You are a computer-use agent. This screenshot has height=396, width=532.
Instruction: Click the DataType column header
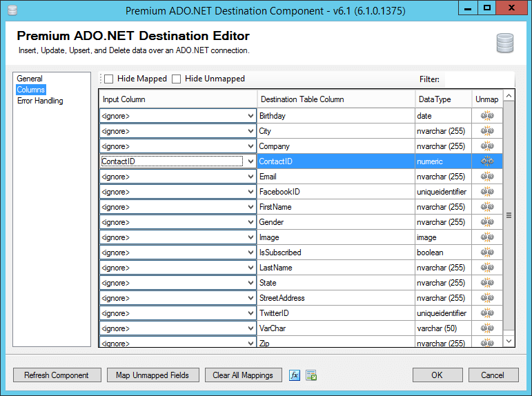(x=443, y=99)
